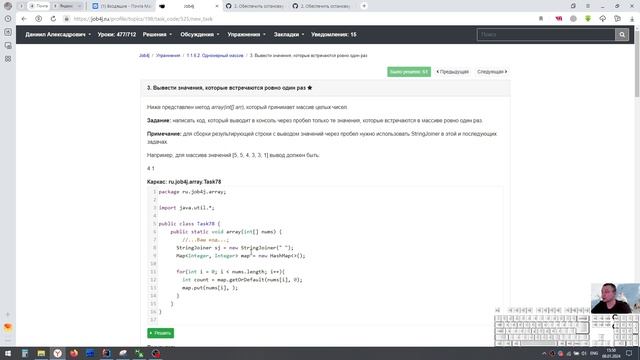Click the profile avatar at top-left of browser

8,6
